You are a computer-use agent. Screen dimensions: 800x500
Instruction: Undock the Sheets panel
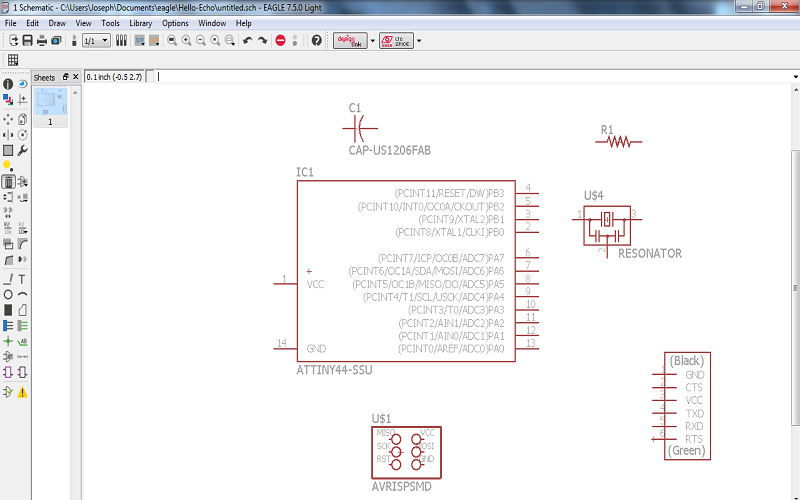pos(65,77)
